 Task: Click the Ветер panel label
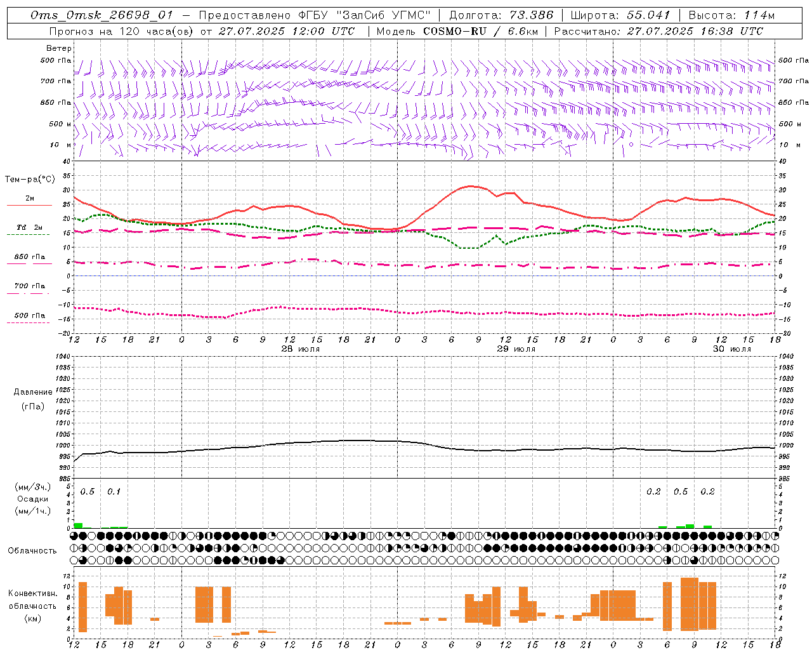tap(59, 48)
